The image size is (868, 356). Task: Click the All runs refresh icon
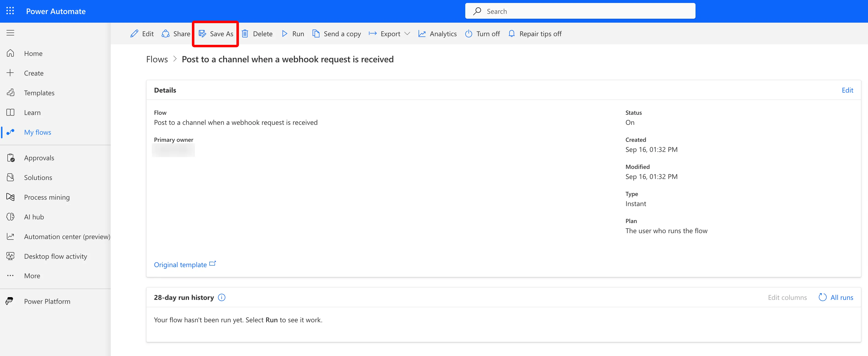(822, 297)
